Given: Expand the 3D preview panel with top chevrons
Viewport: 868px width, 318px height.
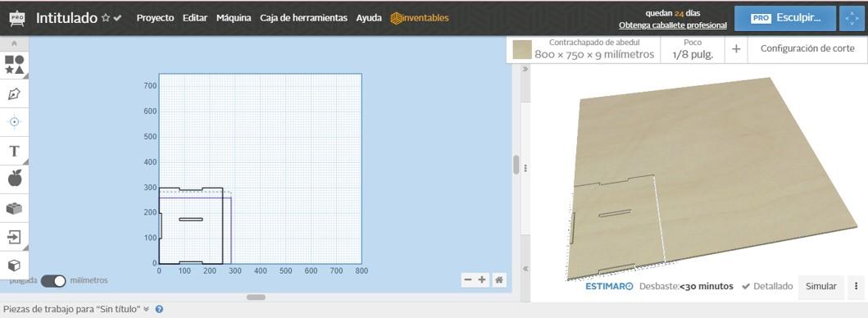Looking at the screenshot, I should (x=525, y=69).
